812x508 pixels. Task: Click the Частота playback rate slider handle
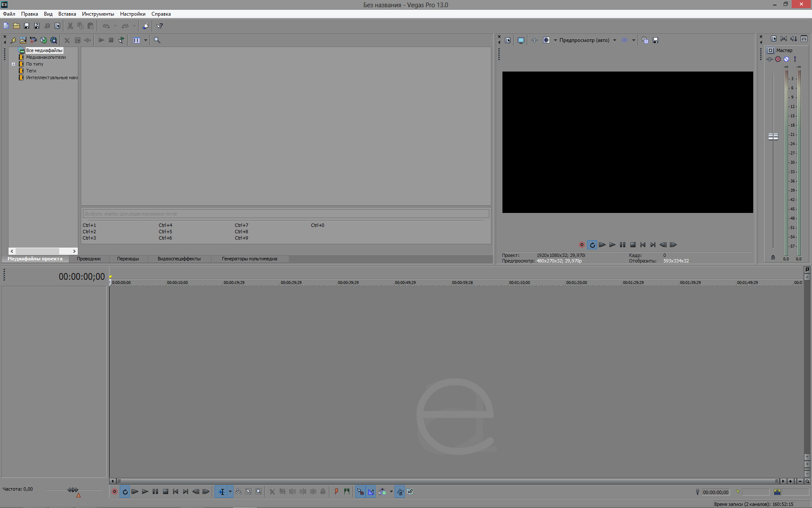point(73,490)
